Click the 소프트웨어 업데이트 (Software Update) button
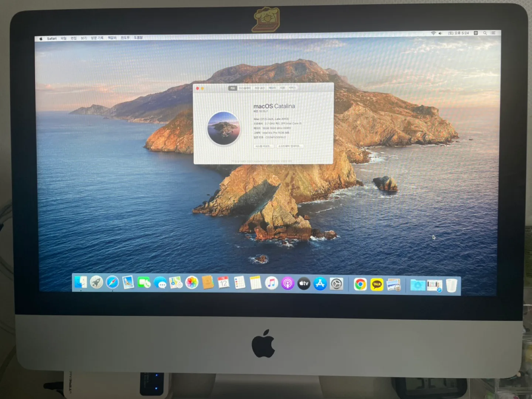Screen dimensions: 532x399 click(x=290, y=146)
